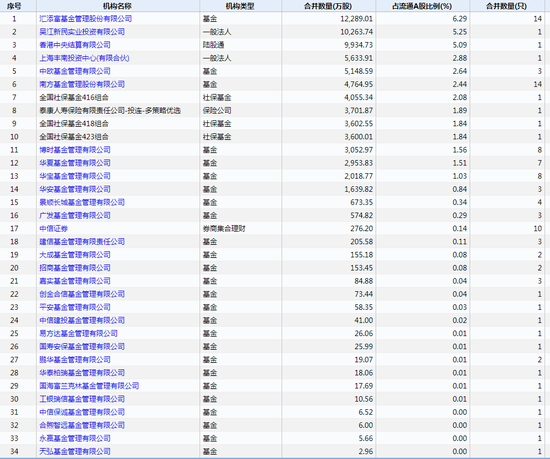Open 华宝基金管理有限公司 link
Viewport: 550px width, 459px height.
coord(75,176)
